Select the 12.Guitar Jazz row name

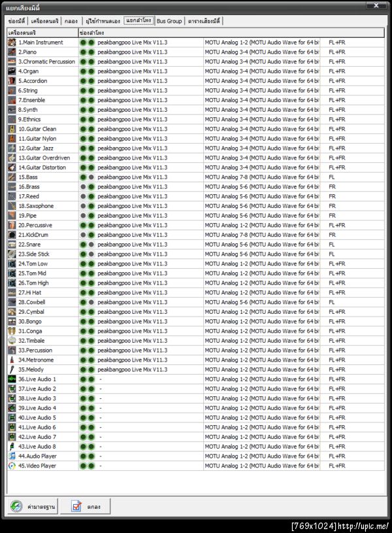36,148
